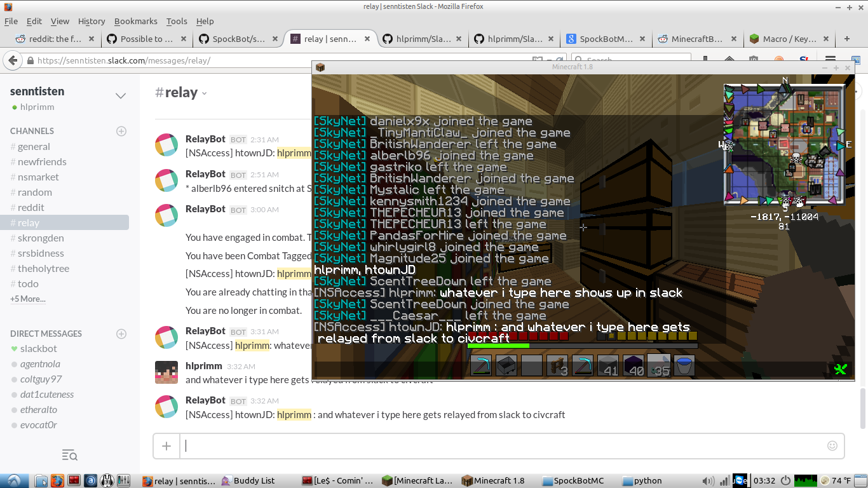The image size is (868, 488).
Task: Open the audio mixer quick-launch icon
Action: click(x=124, y=480)
